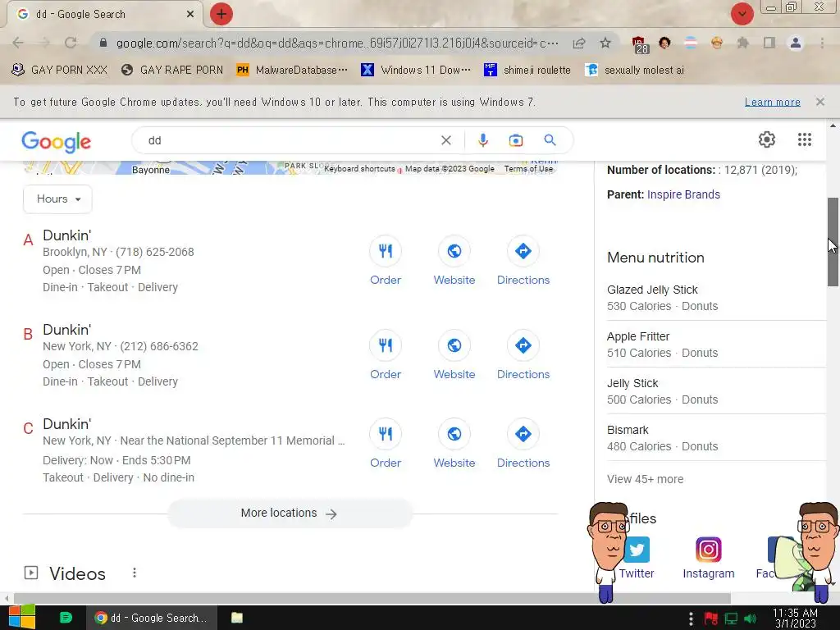Open website for Dunkin' listing B

(454, 355)
